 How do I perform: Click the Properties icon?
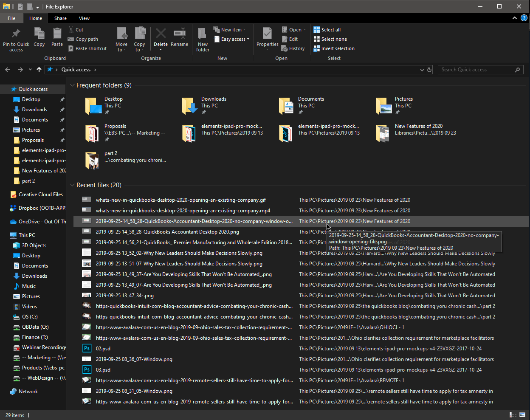[267, 34]
